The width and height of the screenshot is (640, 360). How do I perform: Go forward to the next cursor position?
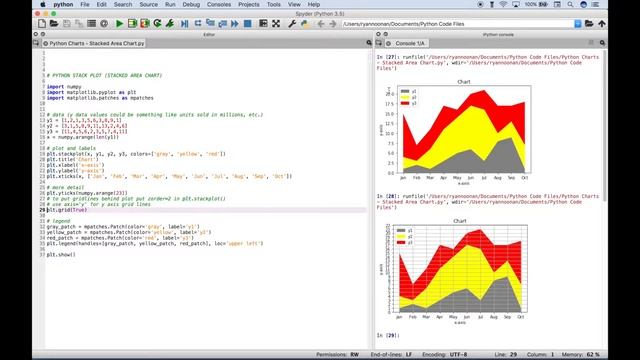[x=333, y=24]
